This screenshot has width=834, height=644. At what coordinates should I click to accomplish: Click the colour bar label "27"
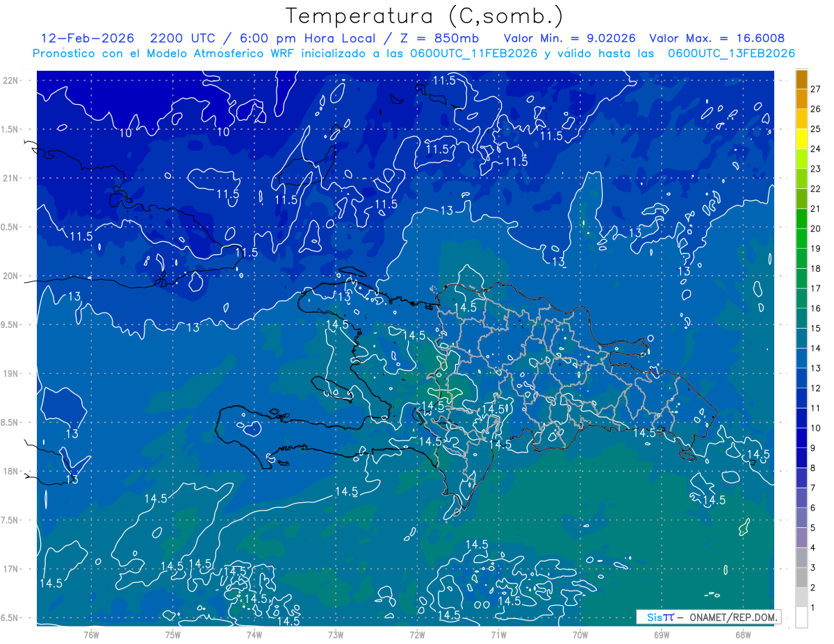[x=815, y=88]
